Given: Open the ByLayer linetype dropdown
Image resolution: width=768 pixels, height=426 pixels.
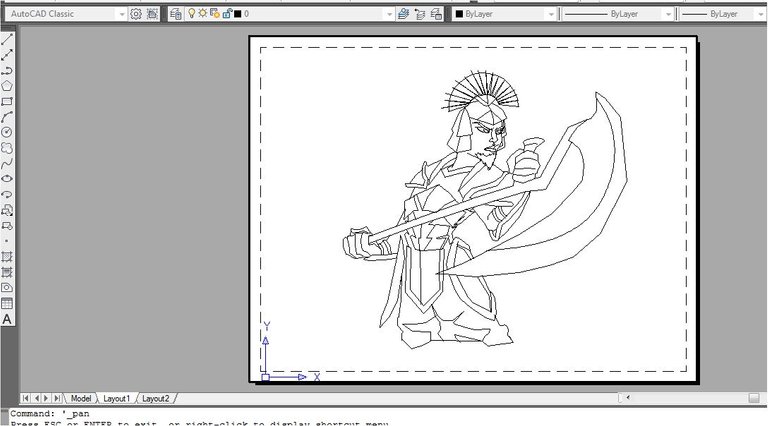Looking at the screenshot, I should click(668, 14).
